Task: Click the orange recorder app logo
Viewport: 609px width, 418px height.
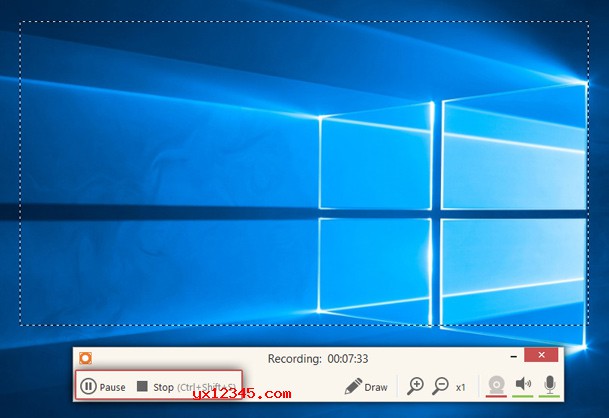Action: 85,358
